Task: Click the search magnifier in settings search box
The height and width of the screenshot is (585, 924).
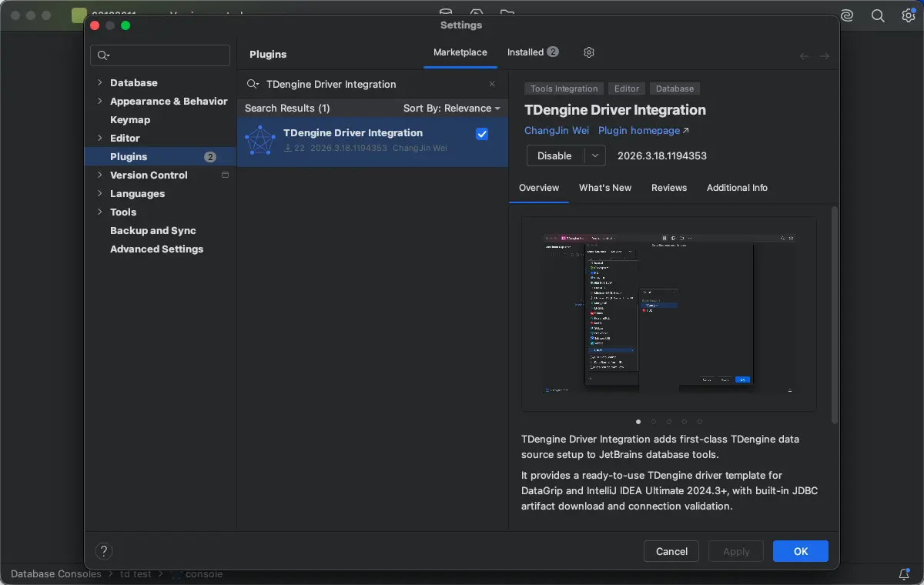Action: [102, 55]
